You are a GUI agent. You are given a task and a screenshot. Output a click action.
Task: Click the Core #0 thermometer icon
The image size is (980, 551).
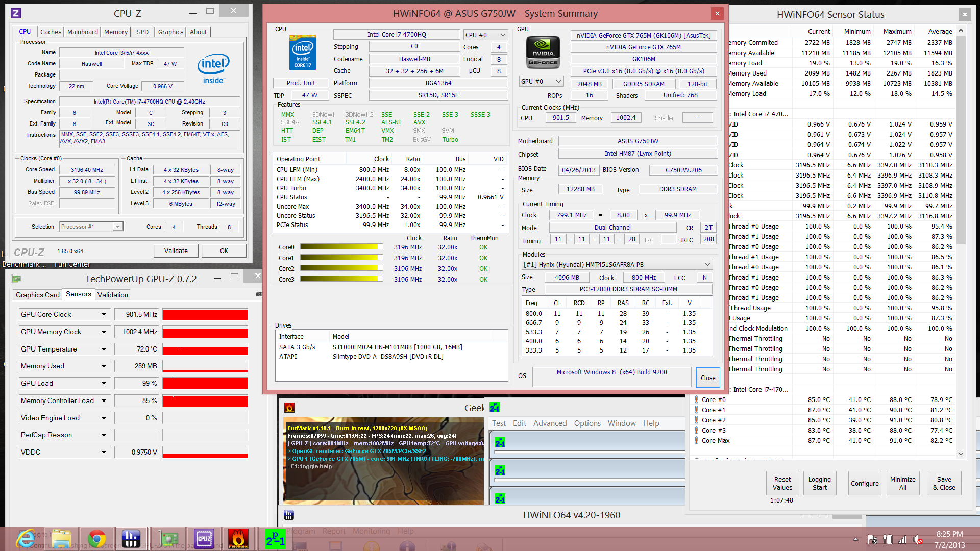tap(697, 399)
